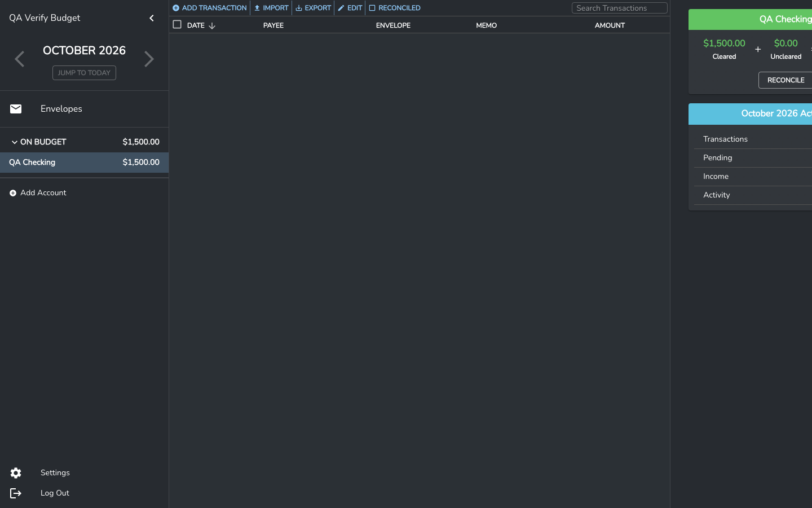Click the Edit label in the toolbar
The image size is (812, 508).
[x=355, y=8]
